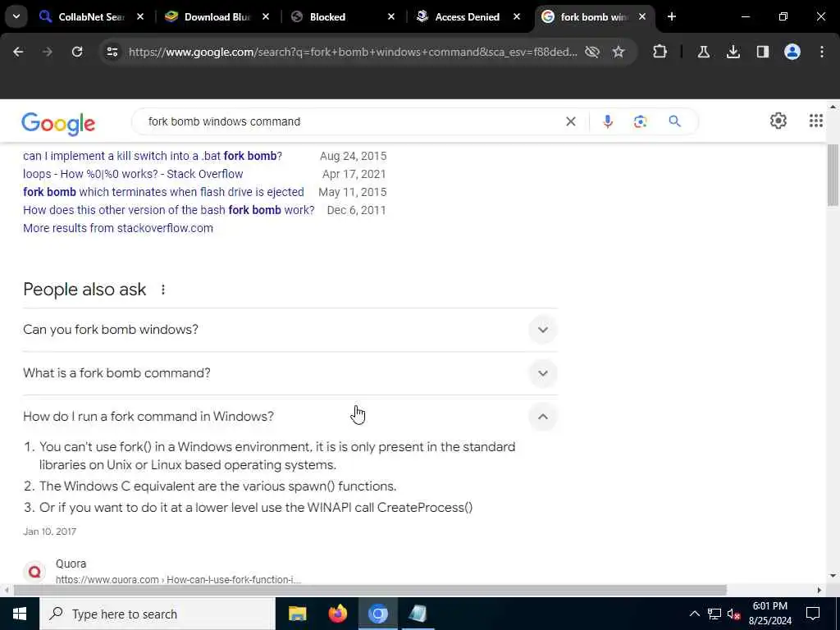Screen dimensions: 840x630
Task: Clear the Google search box text
Action: tap(571, 121)
